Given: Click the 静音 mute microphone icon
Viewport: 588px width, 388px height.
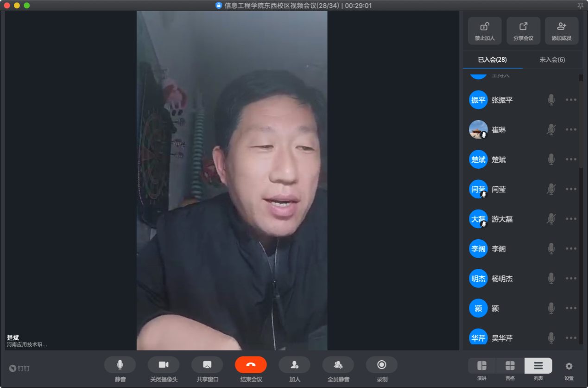Looking at the screenshot, I should coord(120,365).
